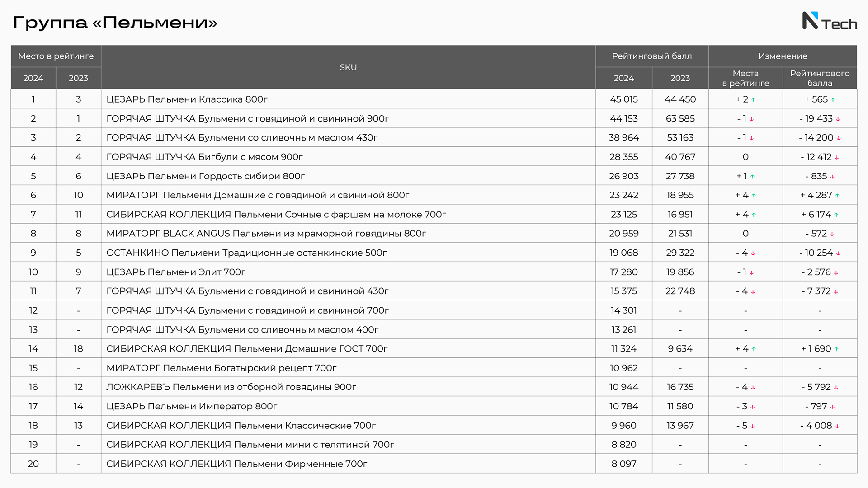
Task: Select «ЛОЖКАРЕВЪ Пельмени из отборной говядины 900г»
Action: [x=231, y=387]
